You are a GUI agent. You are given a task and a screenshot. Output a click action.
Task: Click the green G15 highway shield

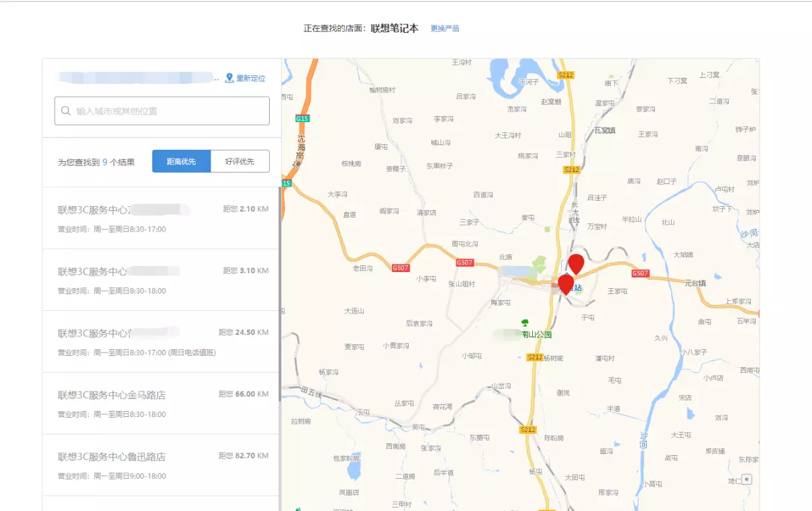tap(301, 118)
